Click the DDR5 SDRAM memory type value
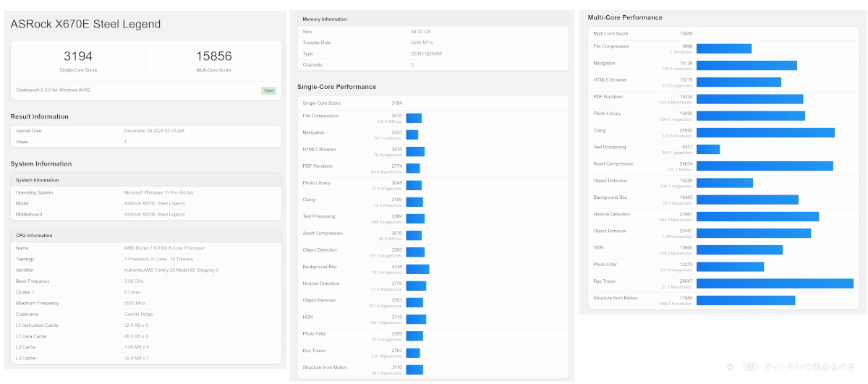This screenshot has width=868, height=384. click(x=426, y=54)
